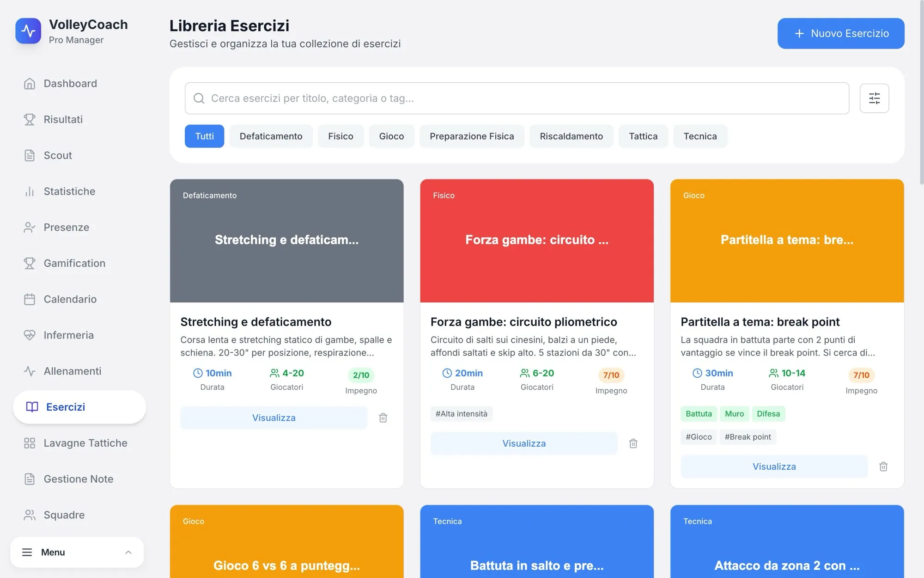Visualizza the Forza gambe exercise
924x578 pixels.
[x=524, y=443]
